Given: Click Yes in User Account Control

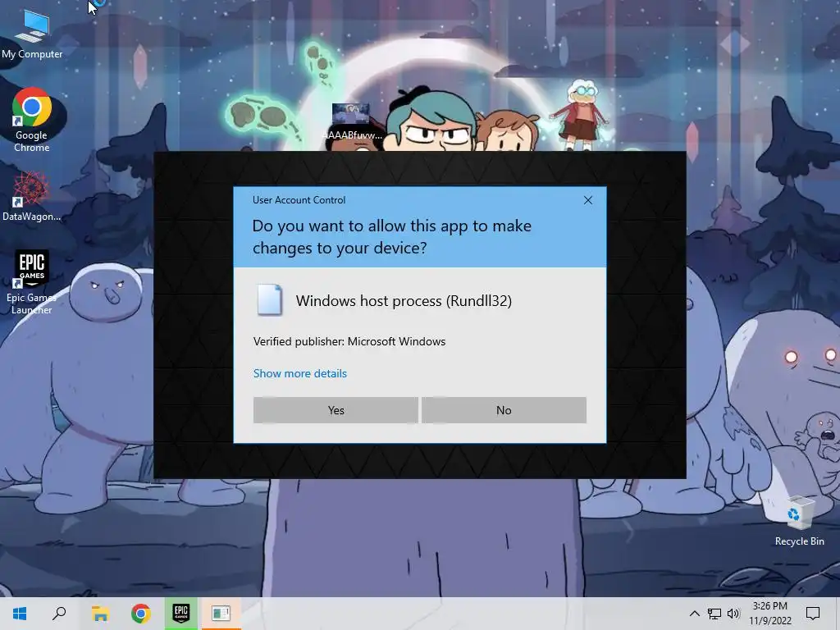Looking at the screenshot, I should pos(336,410).
